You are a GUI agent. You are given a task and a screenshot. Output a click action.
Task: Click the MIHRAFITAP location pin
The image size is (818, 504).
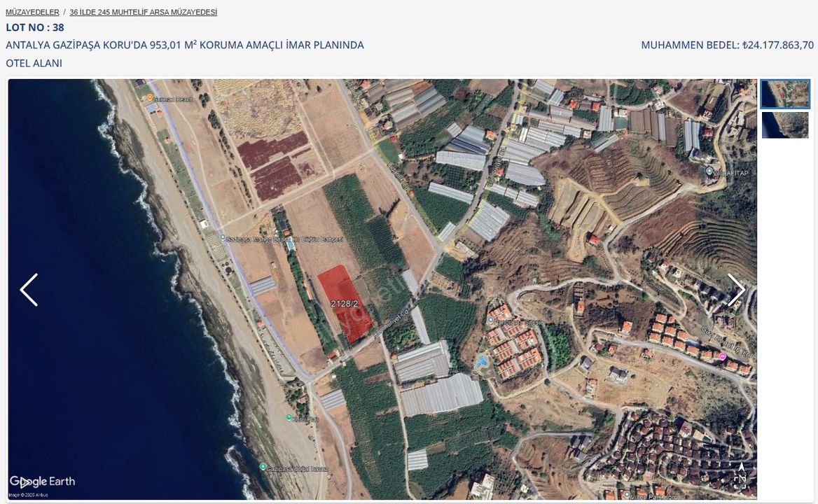tap(709, 171)
